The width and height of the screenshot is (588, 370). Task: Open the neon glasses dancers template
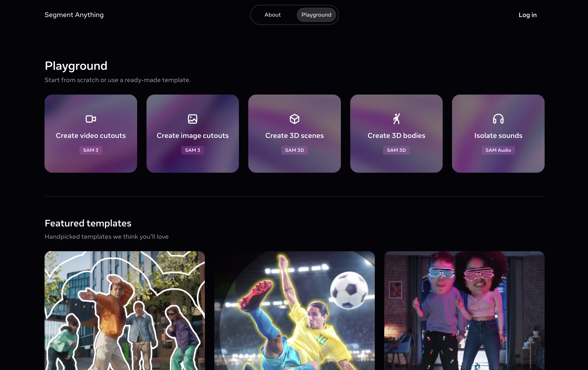click(464, 311)
